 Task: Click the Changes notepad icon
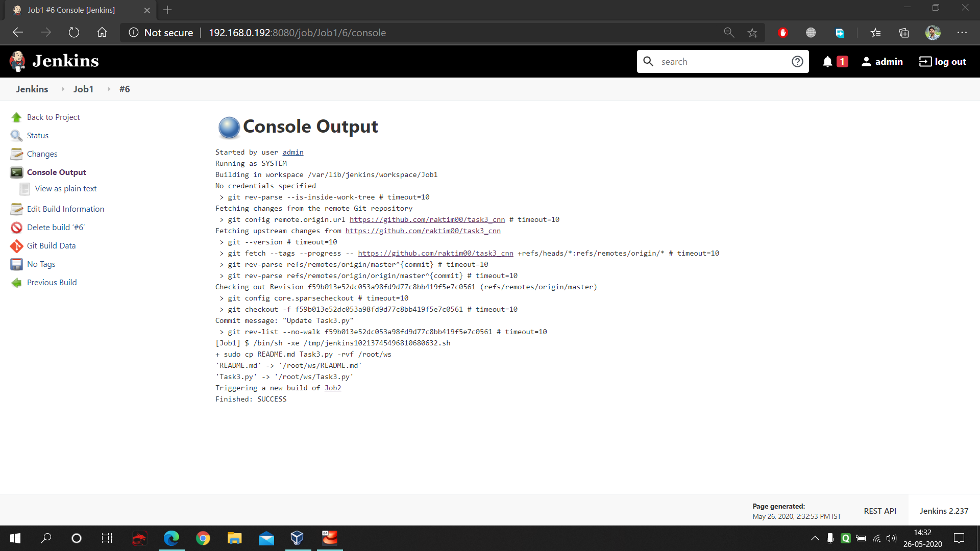(x=16, y=154)
